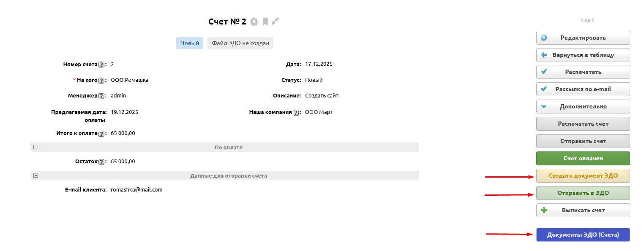Open the help icon next to Наша компания
The height and width of the screenshot is (251, 644).
pyautogui.click(x=295, y=113)
